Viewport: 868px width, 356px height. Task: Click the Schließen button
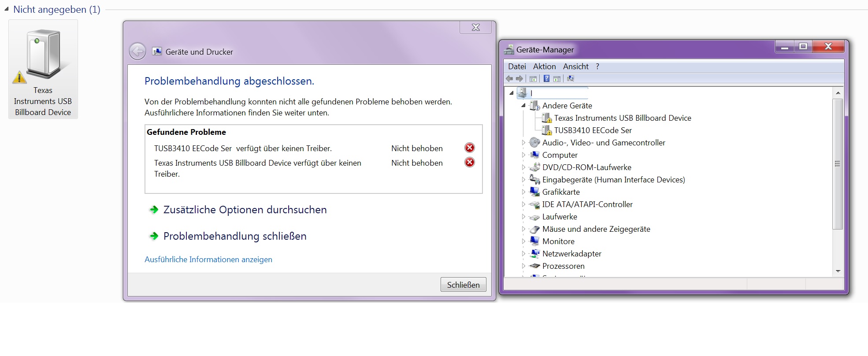(x=464, y=285)
